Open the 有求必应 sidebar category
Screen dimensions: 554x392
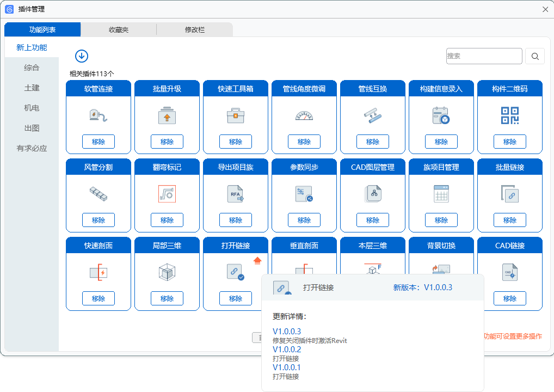(x=32, y=148)
